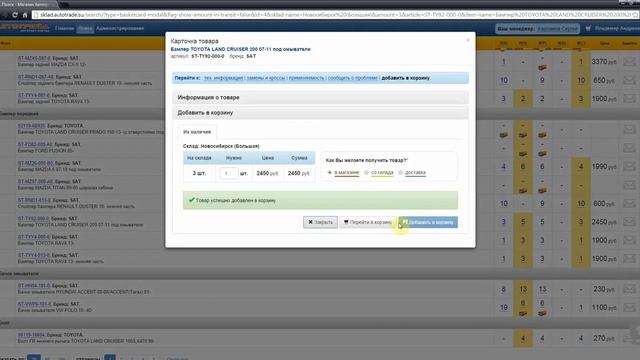640x360 pixels.
Task: Collapse 'Добавить в корзину' section header
Action: click(320, 113)
